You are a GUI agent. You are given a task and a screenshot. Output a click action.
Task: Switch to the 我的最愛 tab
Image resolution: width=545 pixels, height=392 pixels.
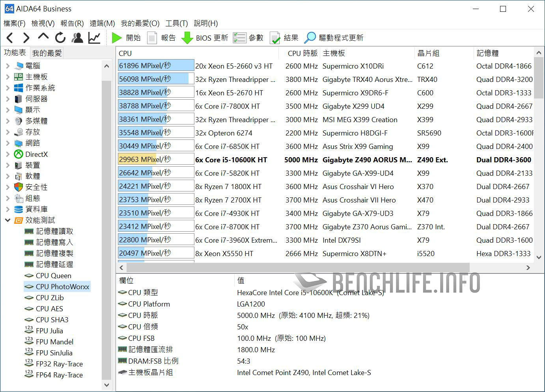[47, 53]
